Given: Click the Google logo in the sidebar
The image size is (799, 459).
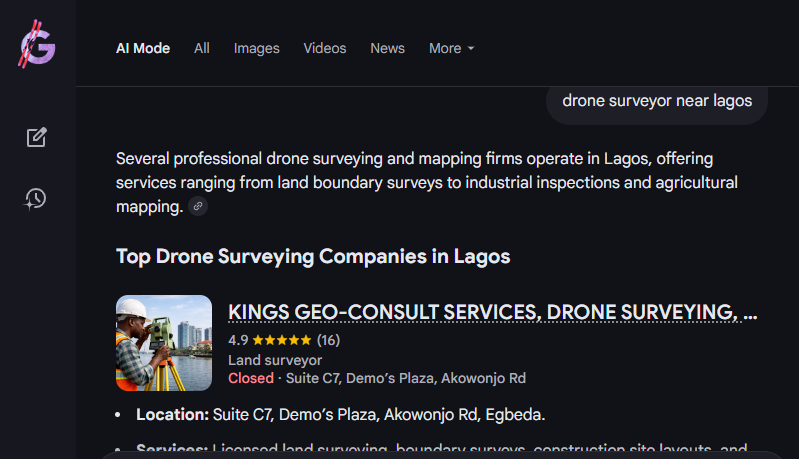Looking at the screenshot, I should pos(37,46).
